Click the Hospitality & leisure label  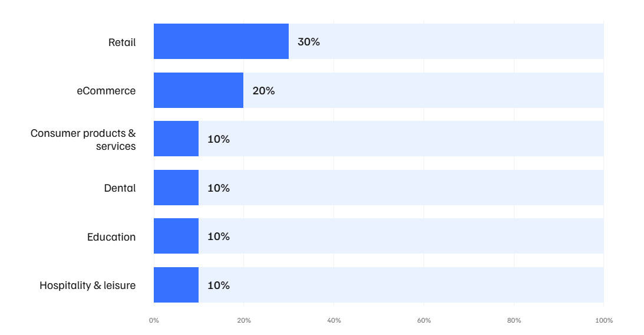[x=87, y=285]
